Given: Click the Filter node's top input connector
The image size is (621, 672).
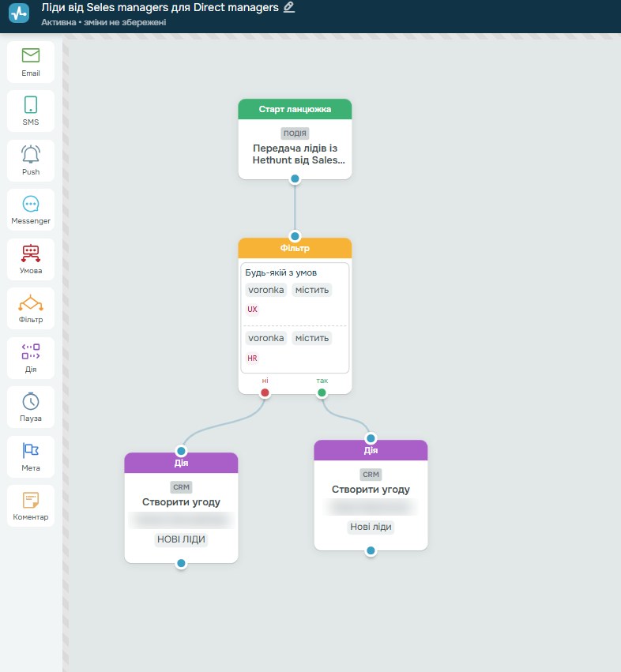Looking at the screenshot, I should pos(295,236).
